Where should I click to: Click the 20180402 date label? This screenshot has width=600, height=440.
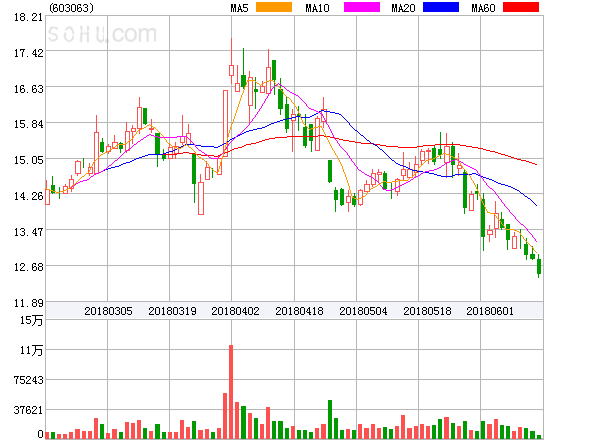[235, 311]
